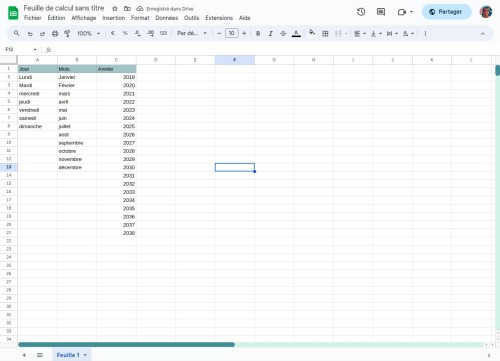Screen dimensions: 500x361
Task: Decrease decimal places
Action: [138, 33]
